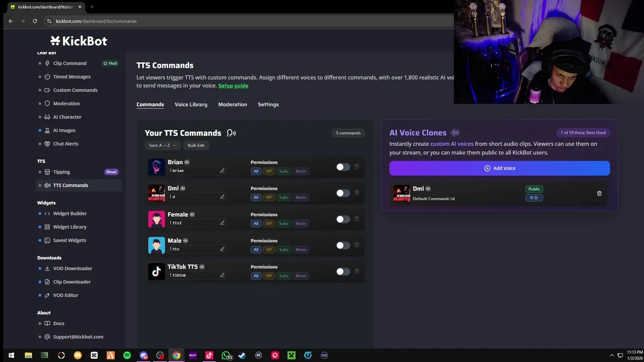Image resolution: width=644 pixels, height=362 pixels.
Task: Edit the !d command with pencil icon
Action: coord(222,197)
